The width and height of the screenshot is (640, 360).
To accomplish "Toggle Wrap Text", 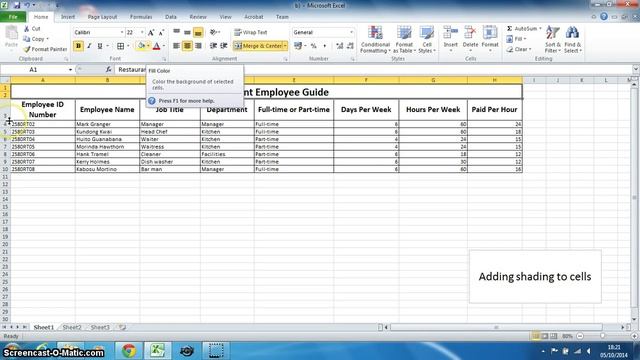I will (x=251, y=32).
